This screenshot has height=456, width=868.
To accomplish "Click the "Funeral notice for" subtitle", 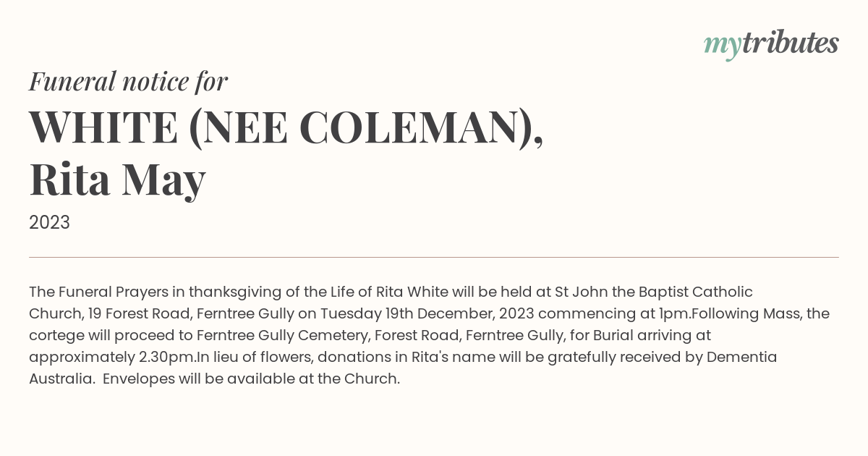I will coord(128,82).
